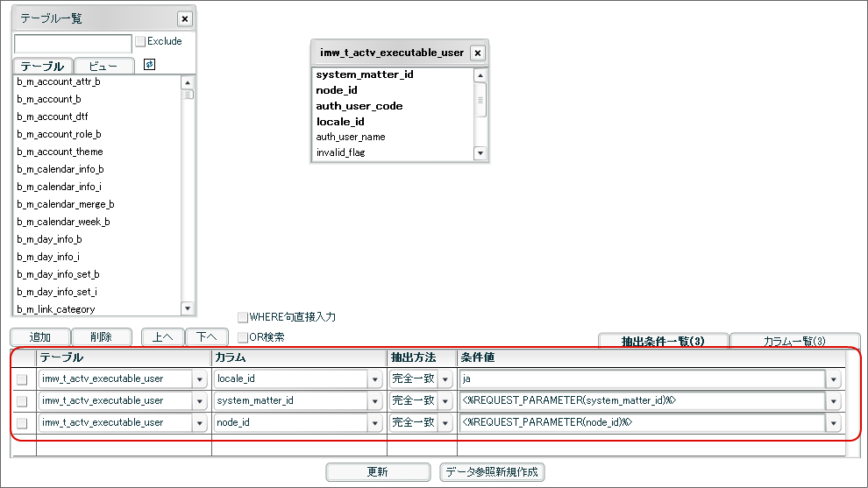
Task: Open 完全一致 dropdown in locale_id row
Action: coord(445,379)
